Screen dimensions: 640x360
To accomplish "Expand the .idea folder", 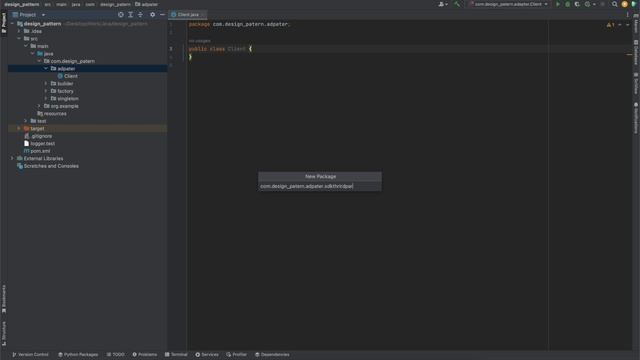I will click(19, 31).
